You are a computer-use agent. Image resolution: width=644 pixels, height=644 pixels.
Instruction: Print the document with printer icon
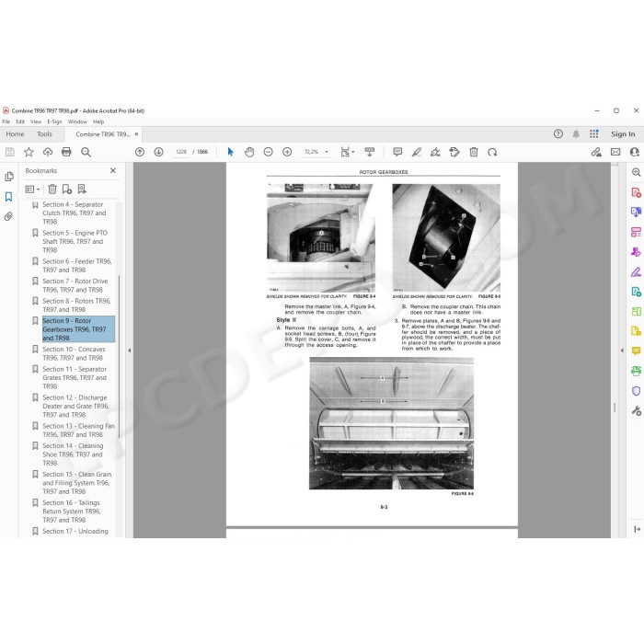[x=66, y=152]
